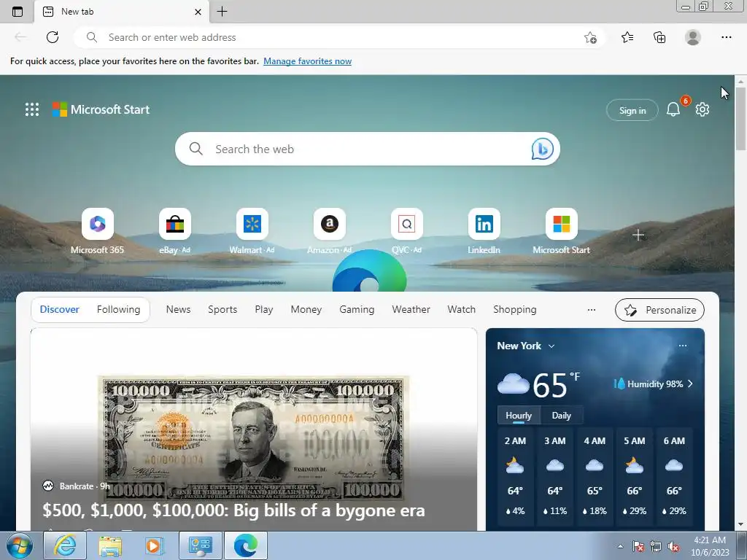Click the Sign in button
Viewport: 747px width, 560px height.
[x=632, y=111]
